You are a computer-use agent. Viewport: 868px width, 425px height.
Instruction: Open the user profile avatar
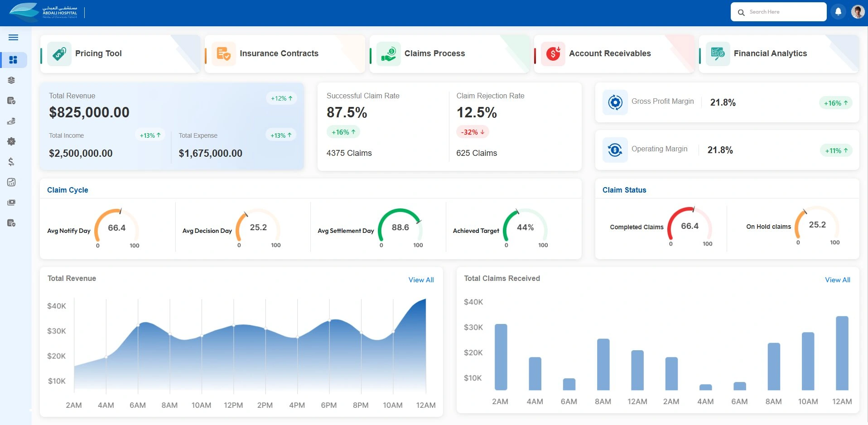(x=857, y=12)
